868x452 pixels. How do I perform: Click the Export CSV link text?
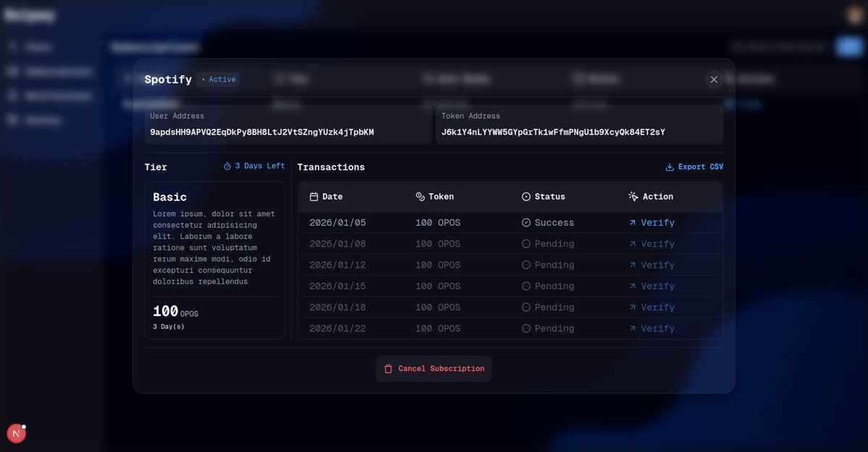[700, 166]
